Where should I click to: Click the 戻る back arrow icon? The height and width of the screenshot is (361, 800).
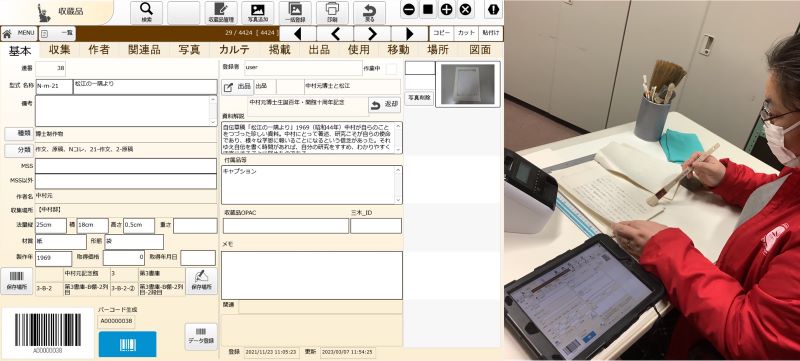click(x=369, y=12)
